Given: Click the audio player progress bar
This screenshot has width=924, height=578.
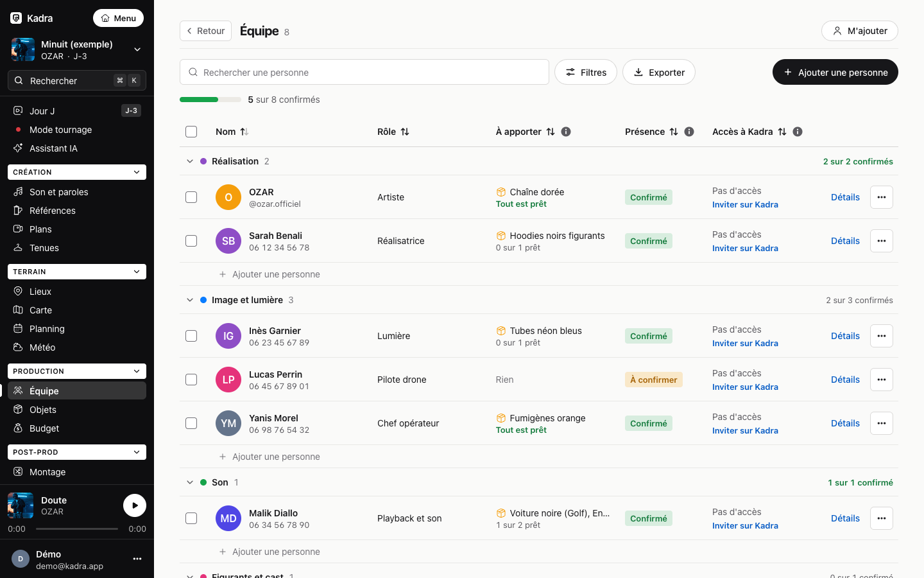Looking at the screenshot, I should coord(77,529).
